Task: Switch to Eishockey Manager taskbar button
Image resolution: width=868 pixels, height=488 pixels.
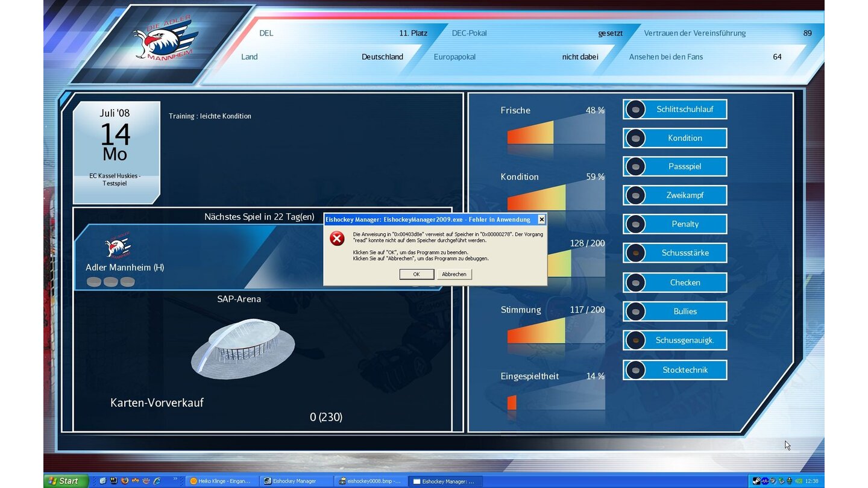Action: click(297, 481)
